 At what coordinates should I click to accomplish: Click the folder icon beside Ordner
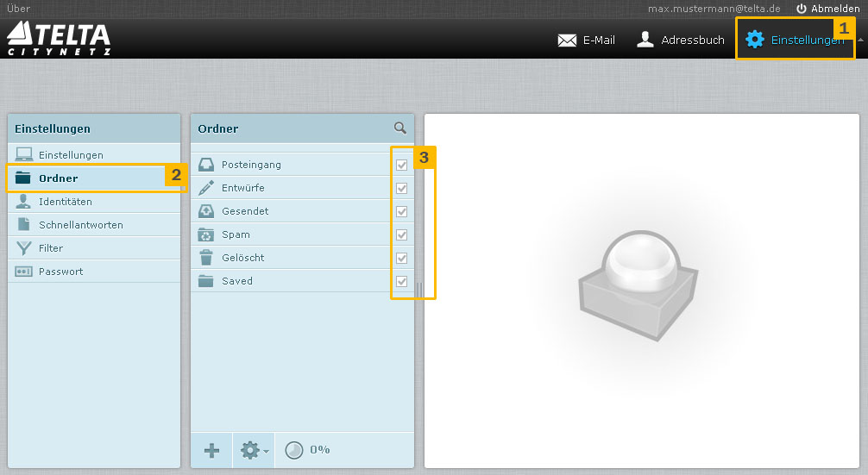coord(22,178)
